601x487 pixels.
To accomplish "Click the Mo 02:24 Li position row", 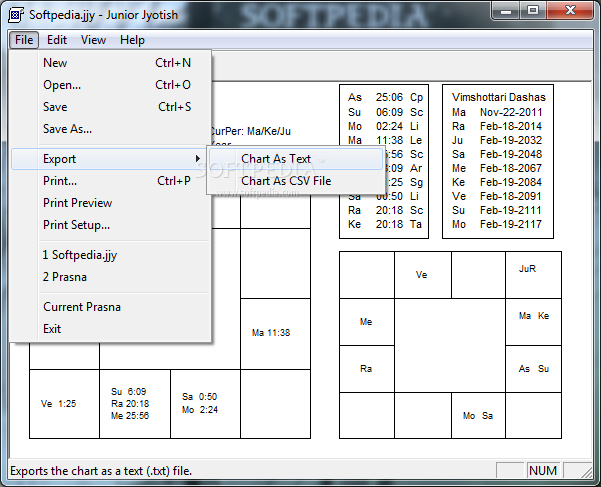I will pos(385,126).
